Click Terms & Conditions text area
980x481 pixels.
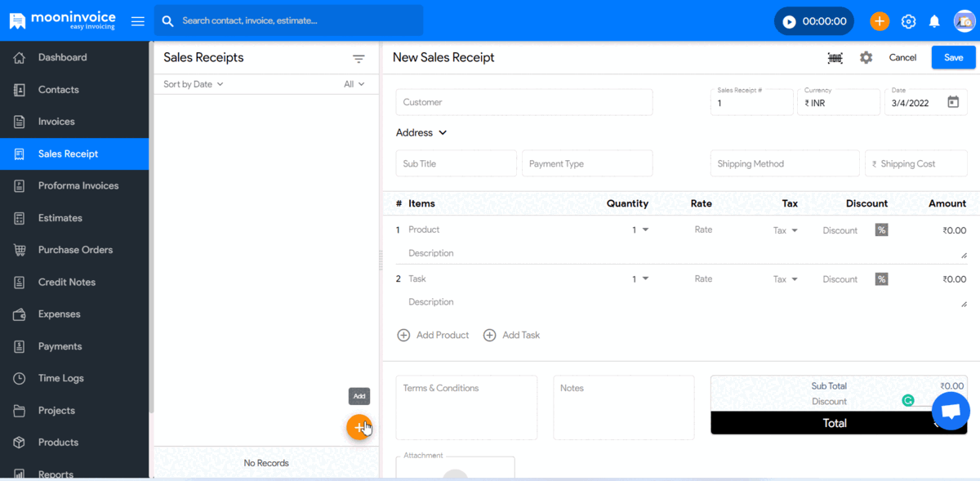466,408
